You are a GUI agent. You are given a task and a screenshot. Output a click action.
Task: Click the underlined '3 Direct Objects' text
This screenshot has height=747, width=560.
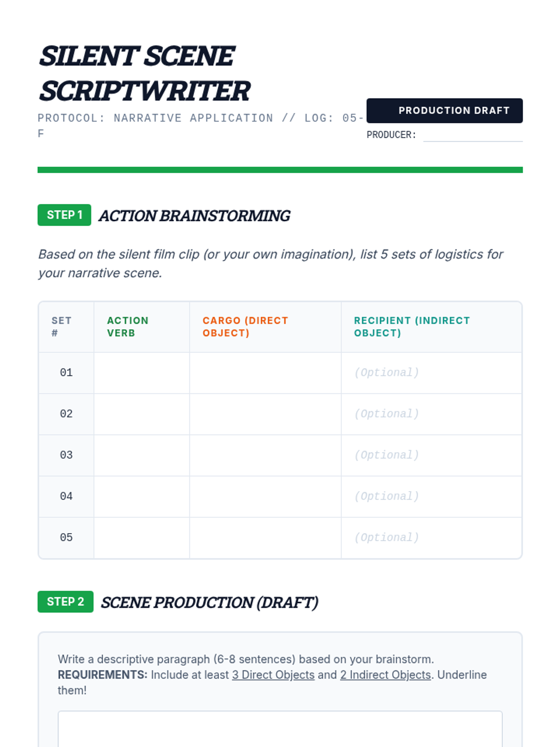tap(273, 675)
